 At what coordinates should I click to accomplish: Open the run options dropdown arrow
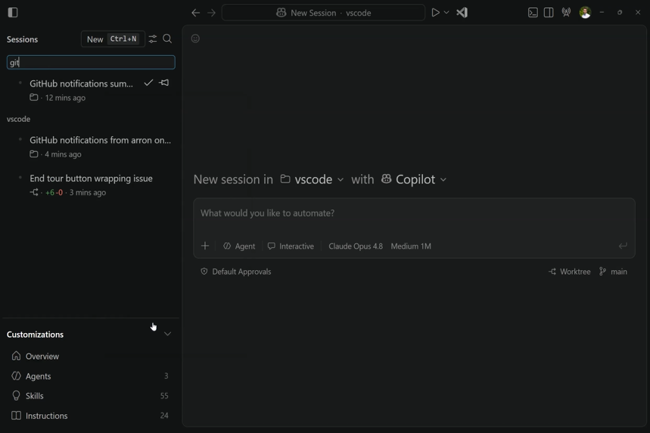pos(446,13)
